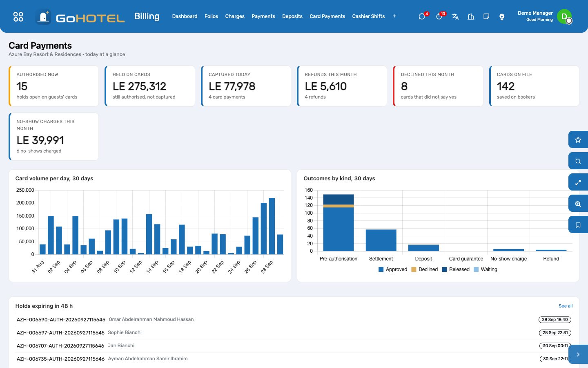Image resolution: width=588 pixels, height=368 pixels.
Task: Open hold AZH-006735-AUTH-20260927115646
Action: tap(60, 359)
